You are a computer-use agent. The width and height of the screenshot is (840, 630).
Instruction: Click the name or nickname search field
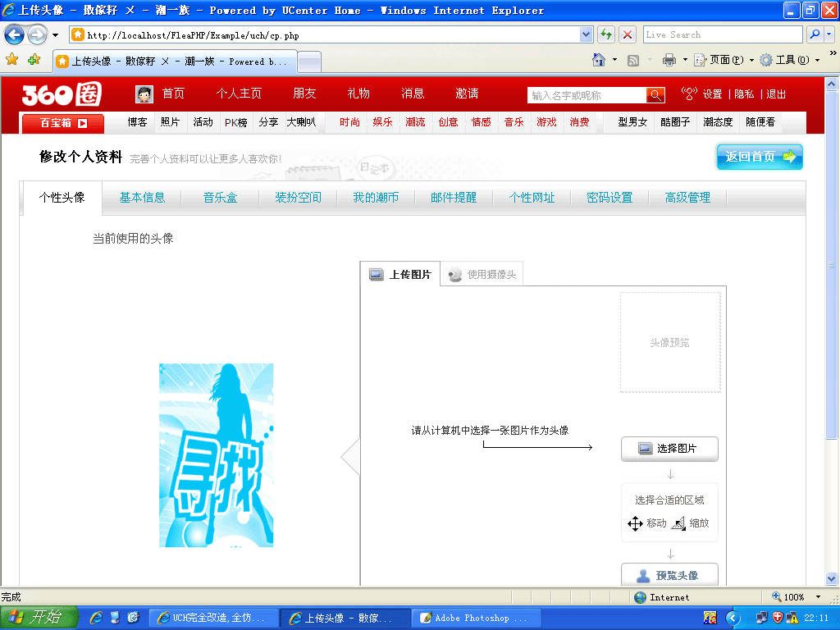tap(587, 95)
